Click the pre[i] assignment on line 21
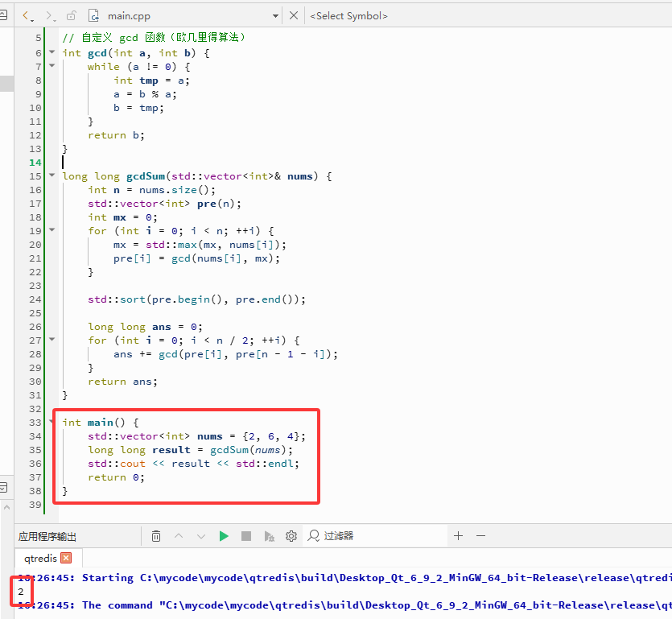The image size is (672, 619). tap(196, 258)
